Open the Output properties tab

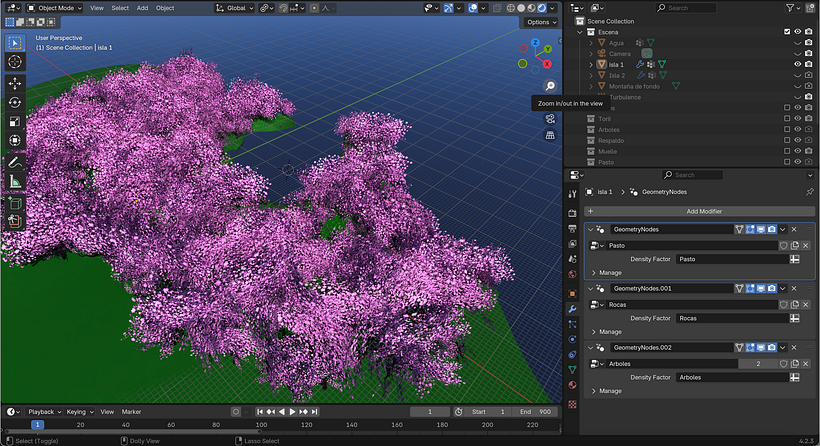[x=572, y=228]
